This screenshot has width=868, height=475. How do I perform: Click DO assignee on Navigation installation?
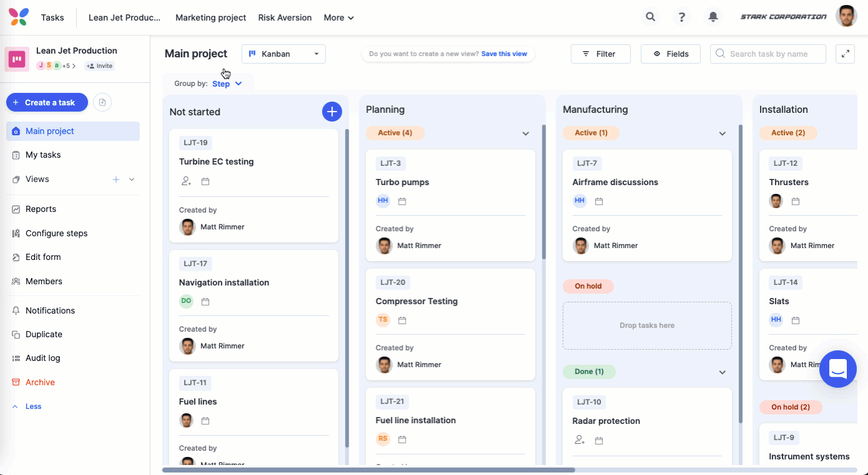[186, 301]
